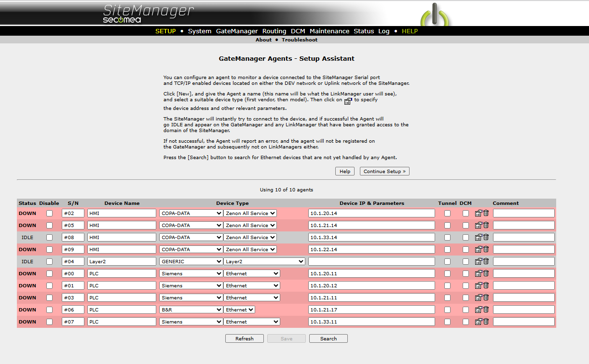Open parameter details for agent #01

click(x=479, y=285)
